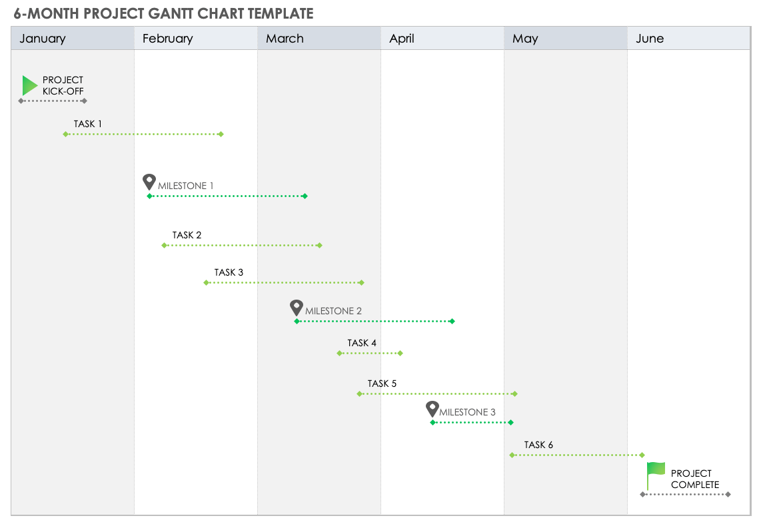This screenshot has width=763, height=532.
Task: Select the Task 5 duration bar
Action: coord(436,393)
